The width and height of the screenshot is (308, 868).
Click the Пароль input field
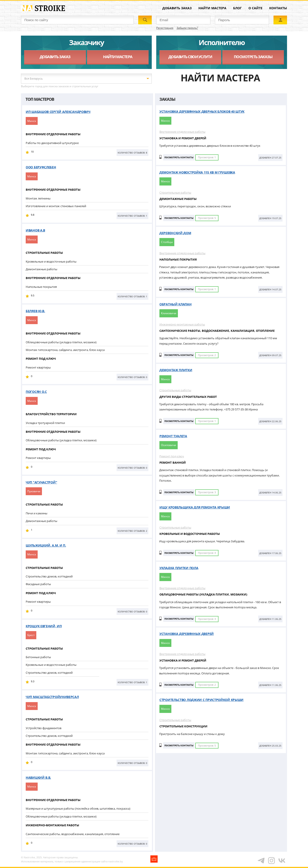242,20
